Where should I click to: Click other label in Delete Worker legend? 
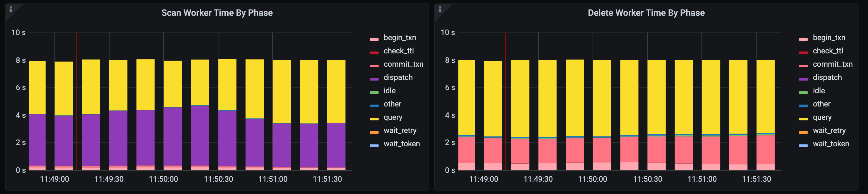tap(821, 104)
